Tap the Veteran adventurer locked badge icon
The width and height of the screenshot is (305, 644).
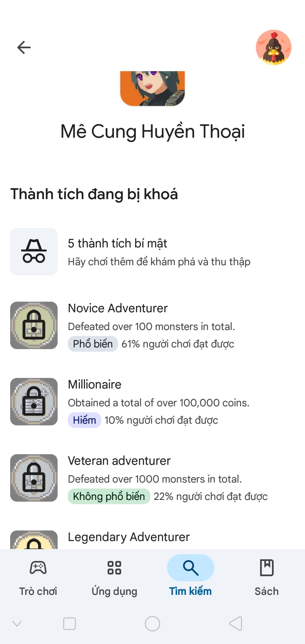tap(34, 478)
